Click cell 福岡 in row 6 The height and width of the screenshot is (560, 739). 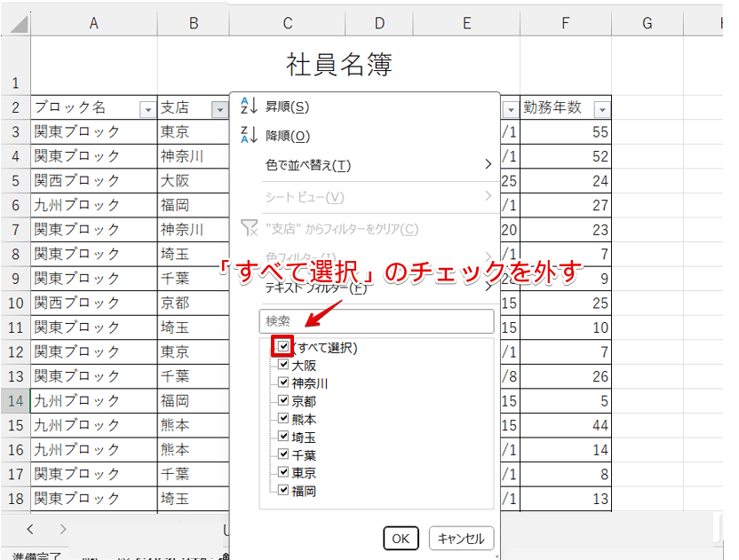click(194, 205)
